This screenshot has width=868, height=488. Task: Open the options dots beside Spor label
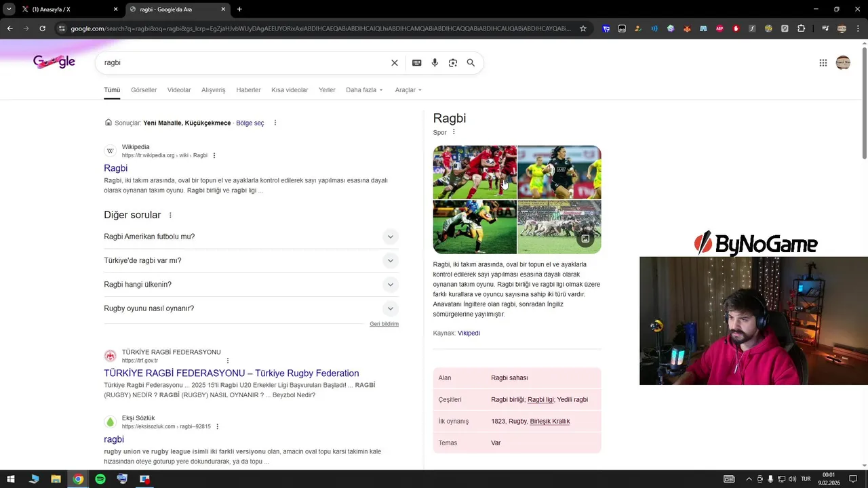[x=454, y=132]
